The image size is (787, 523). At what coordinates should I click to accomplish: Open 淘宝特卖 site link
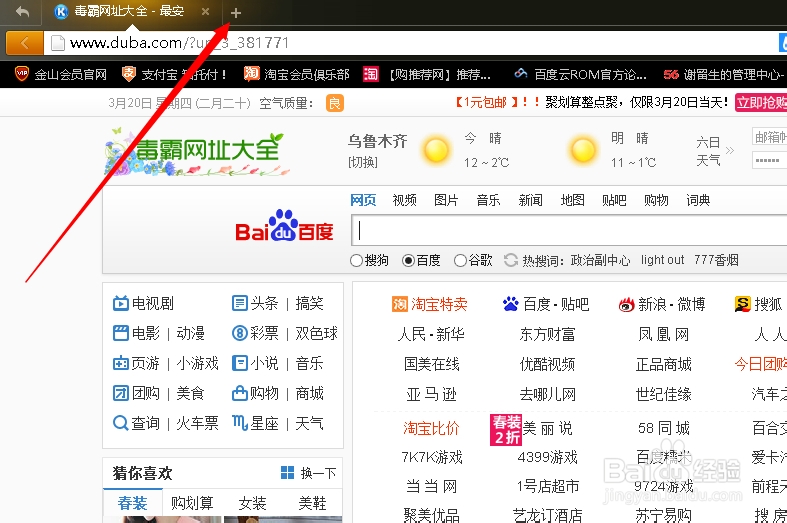point(430,304)
